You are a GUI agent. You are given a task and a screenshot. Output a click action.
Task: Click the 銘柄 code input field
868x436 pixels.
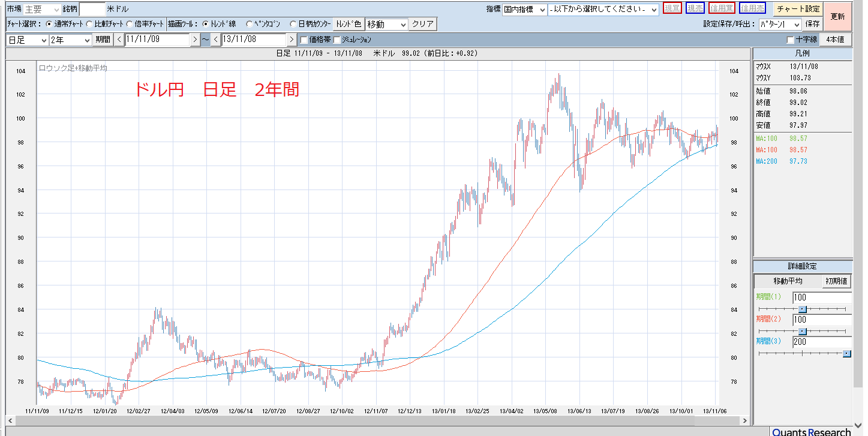tap(92, 10)
